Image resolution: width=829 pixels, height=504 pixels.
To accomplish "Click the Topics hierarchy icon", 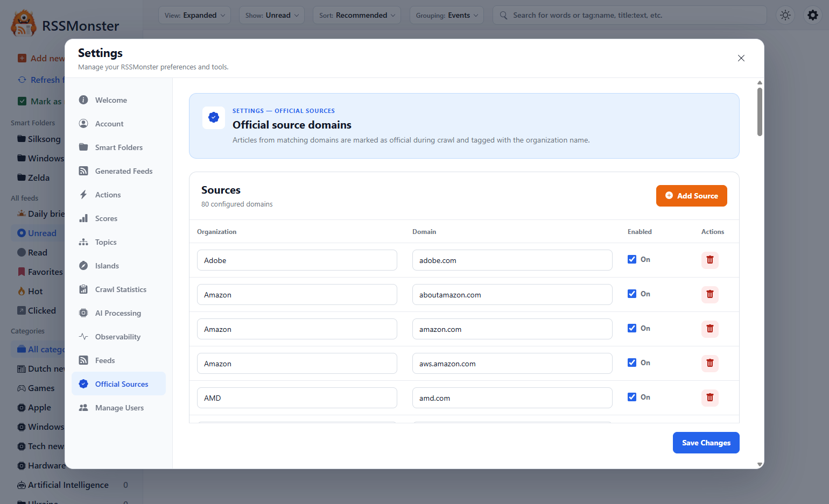I will 83,242.
